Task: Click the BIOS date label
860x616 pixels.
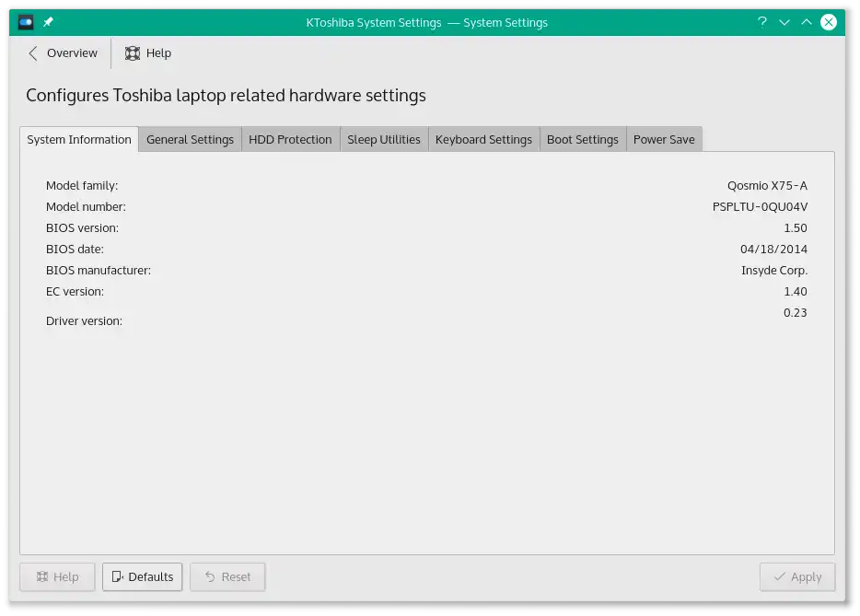Action: coord(75,249)
